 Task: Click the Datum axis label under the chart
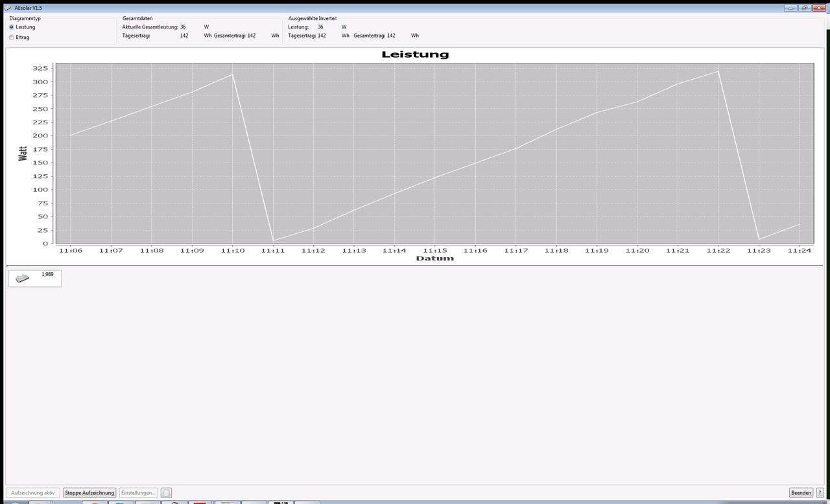click(x=434, y=258)
